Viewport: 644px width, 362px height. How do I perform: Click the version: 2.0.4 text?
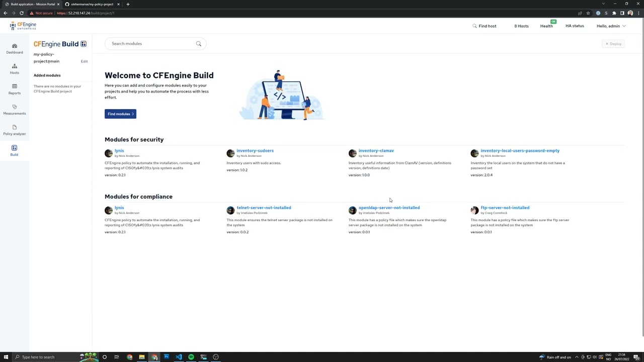tap(481, 175)
